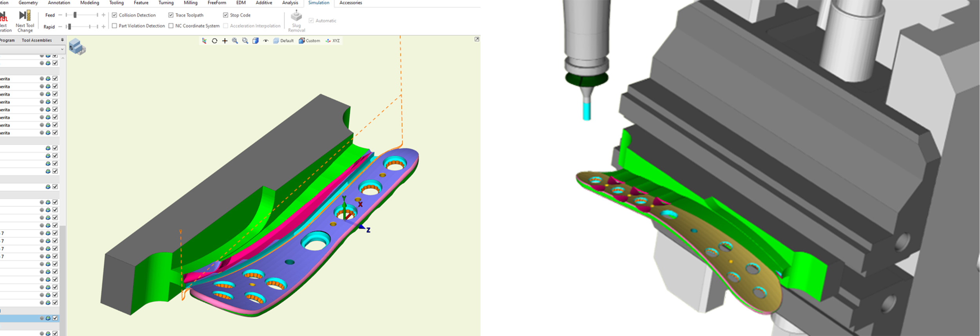The height and width of the screenshot is (336, 980).
Task: Open the Custom view option
Action: (x=309, y=41)
